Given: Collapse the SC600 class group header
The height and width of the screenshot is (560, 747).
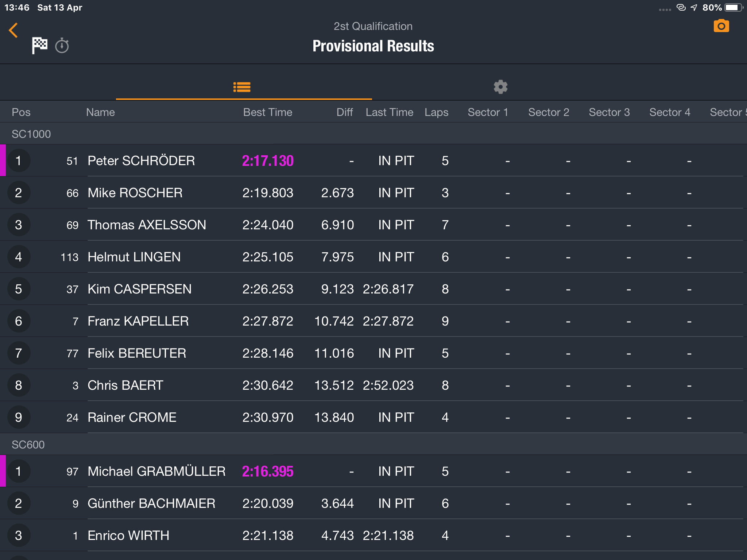Looking at the screenshot, I should point(373,444).
